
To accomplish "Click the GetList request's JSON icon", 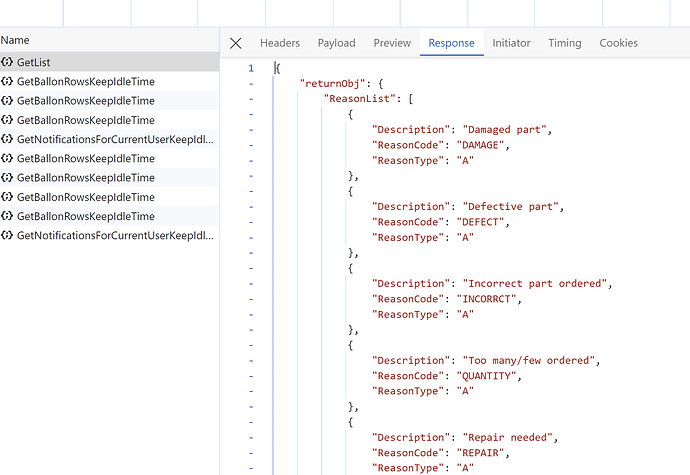I will click(7, 62).
